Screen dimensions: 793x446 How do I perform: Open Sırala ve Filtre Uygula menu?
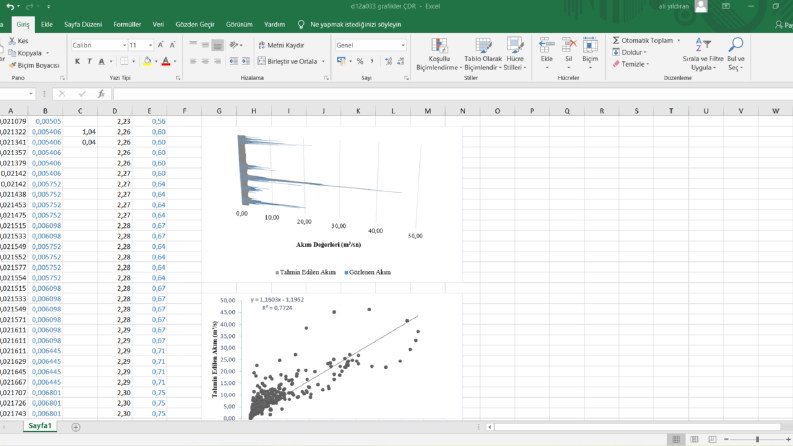[703, 54]
